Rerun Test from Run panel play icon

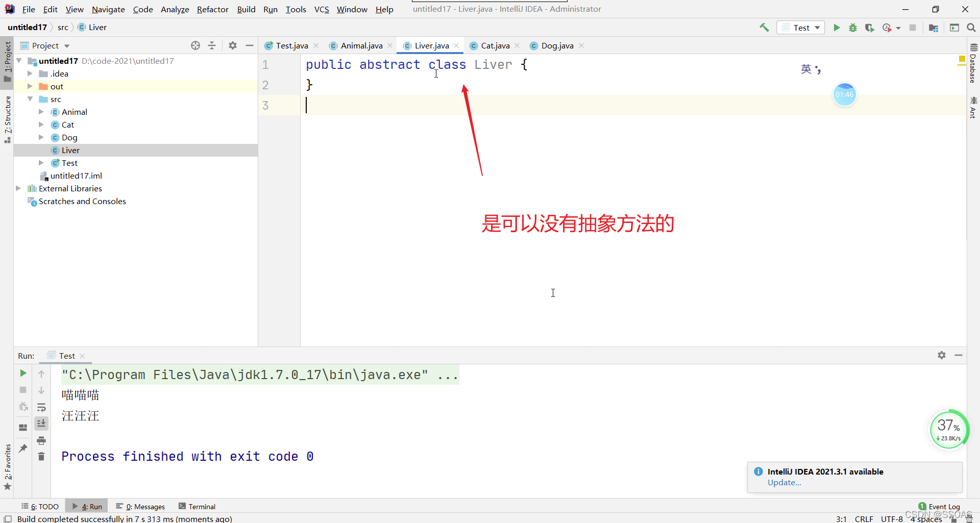coord(23,373)
